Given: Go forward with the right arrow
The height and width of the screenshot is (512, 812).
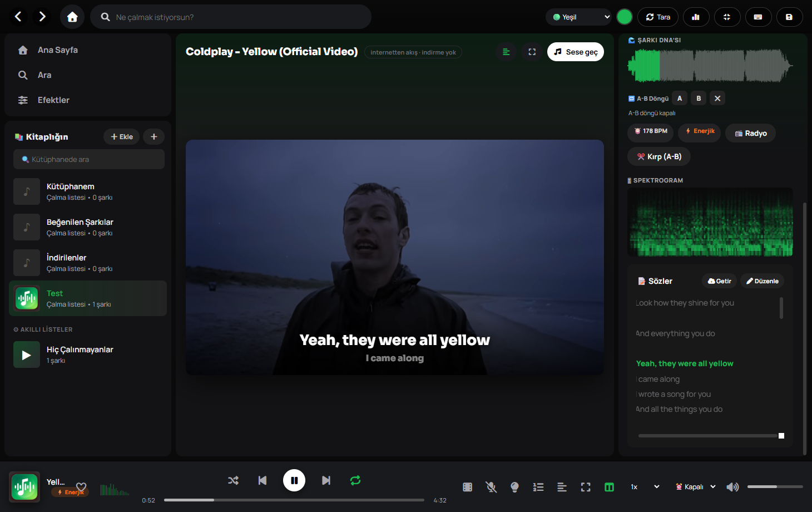Looking at the screenshot, I should 42,17.
